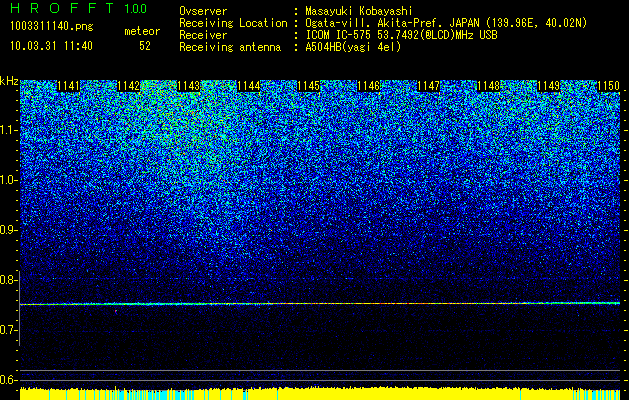
Task: Click time marker 1143
Action: (x=189, y=86)
